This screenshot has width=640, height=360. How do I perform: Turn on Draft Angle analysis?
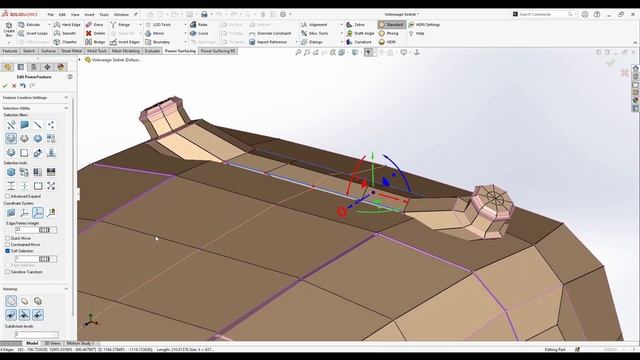(x=360, y=33)
